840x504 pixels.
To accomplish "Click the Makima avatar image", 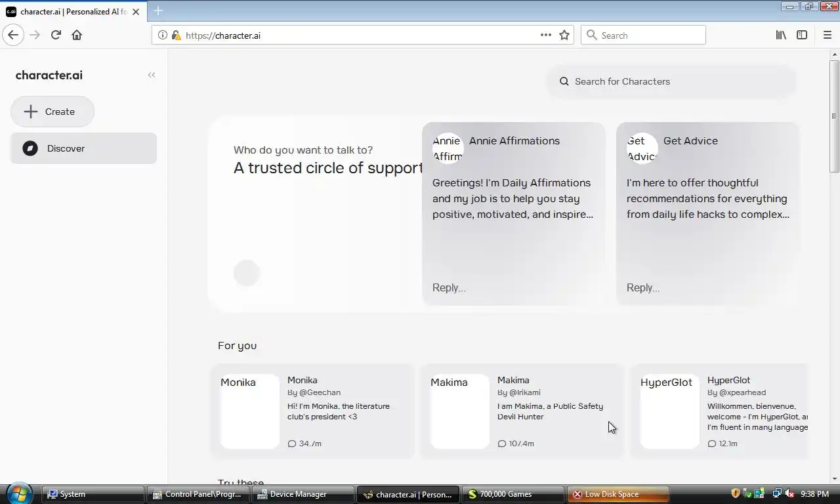I will 460,411.
